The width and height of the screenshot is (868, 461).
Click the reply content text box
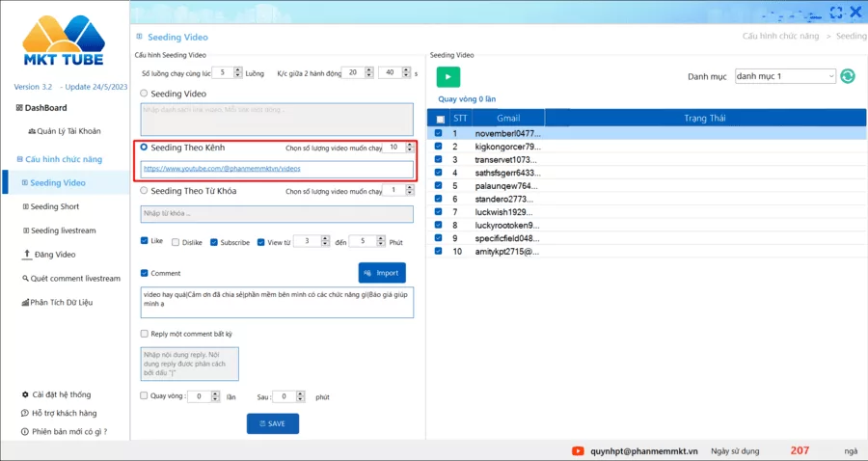[x=190, y=364]
